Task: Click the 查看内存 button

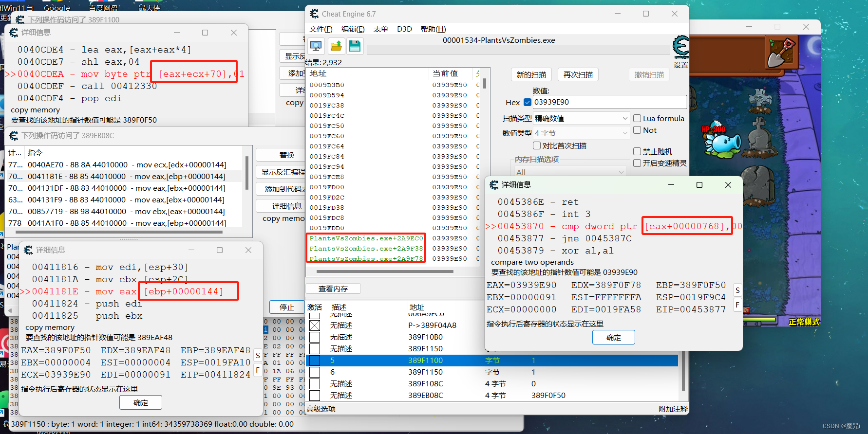Action: pos(333,289)
